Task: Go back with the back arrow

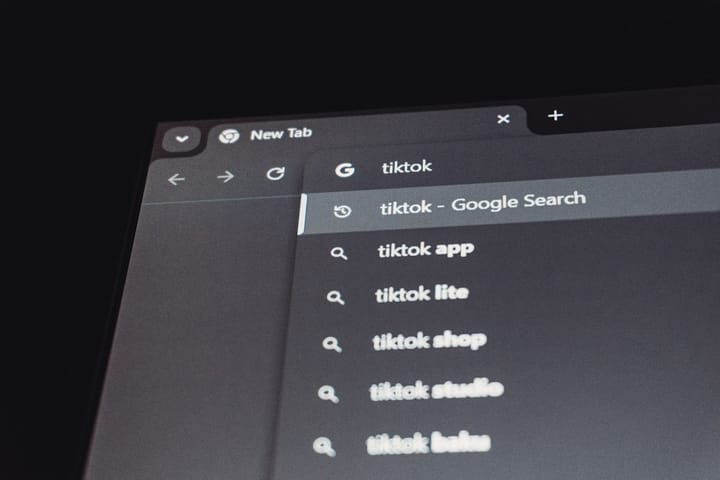Action: point(176,179)
